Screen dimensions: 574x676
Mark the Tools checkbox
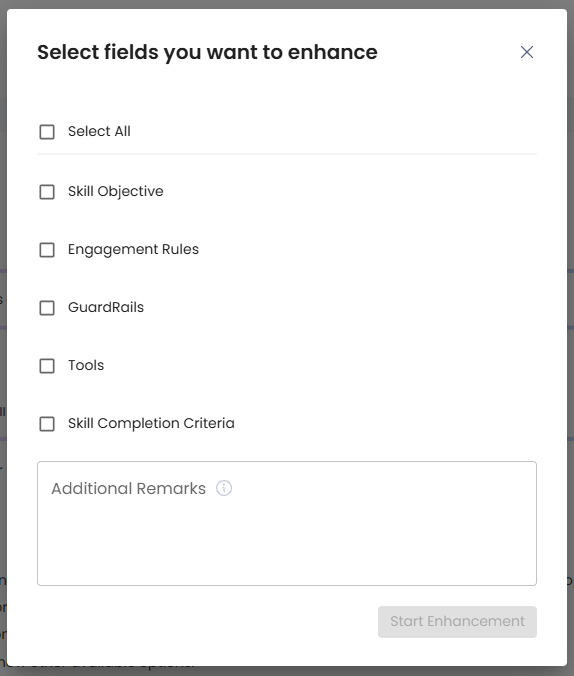click(47, 366)
